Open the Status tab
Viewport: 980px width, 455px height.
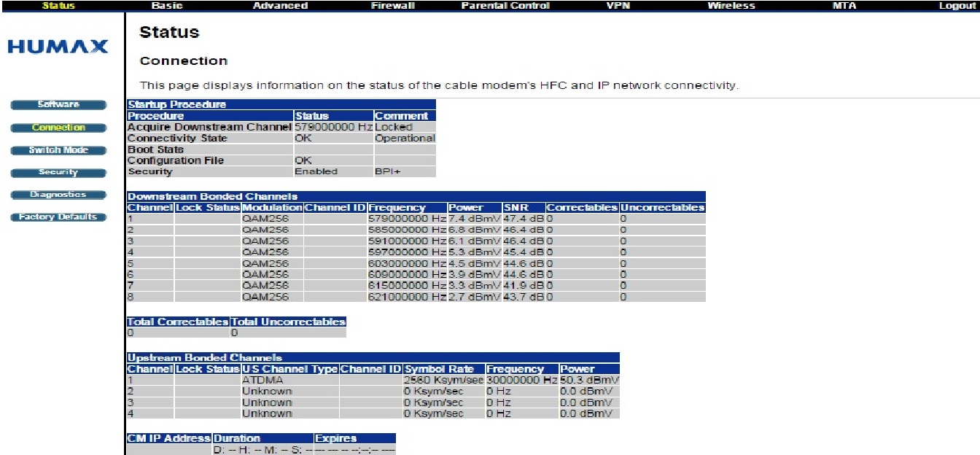(58, 5)
